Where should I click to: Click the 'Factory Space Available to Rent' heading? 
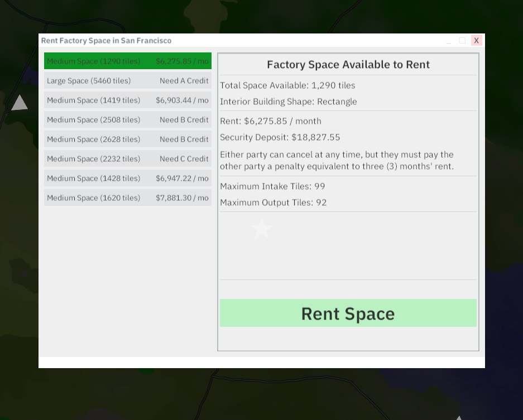tap(348, 65)
